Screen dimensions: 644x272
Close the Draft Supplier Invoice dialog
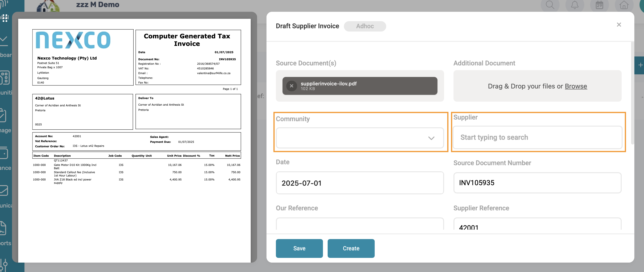pyautogui.click(x=619, y=24)
